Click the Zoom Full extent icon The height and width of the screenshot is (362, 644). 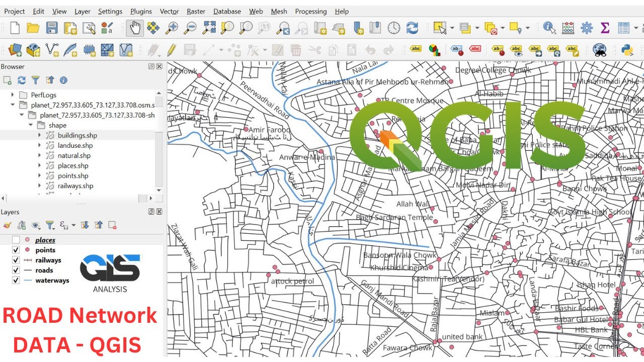coord(209,28)
